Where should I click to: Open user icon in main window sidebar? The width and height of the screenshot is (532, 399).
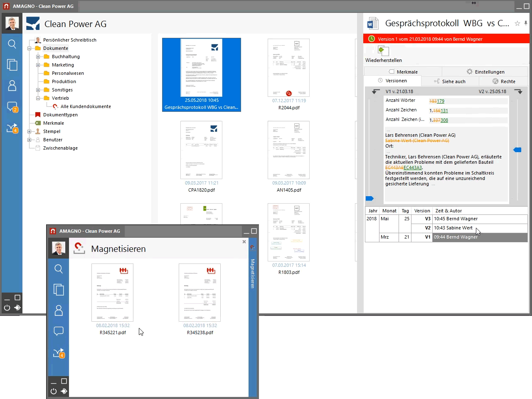point(12,86)
